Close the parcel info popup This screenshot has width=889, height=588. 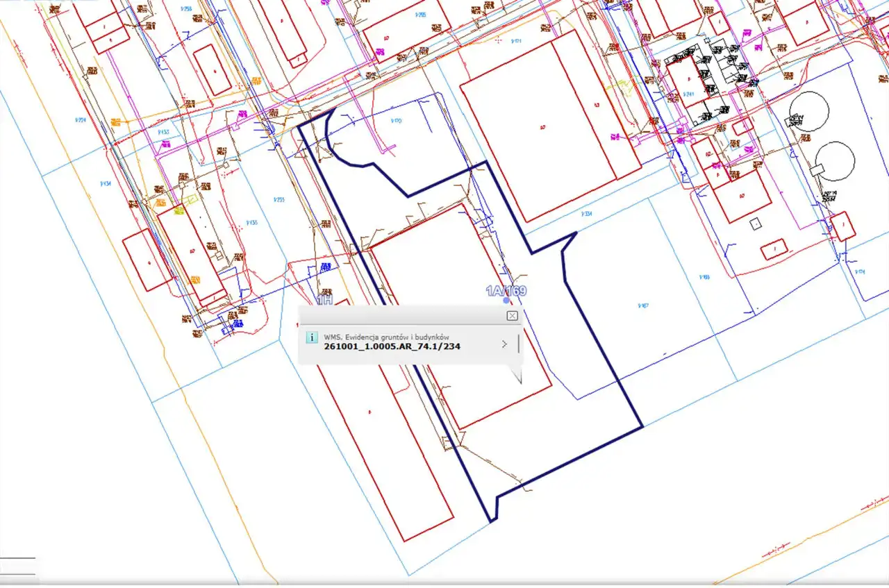coord(512,316)
